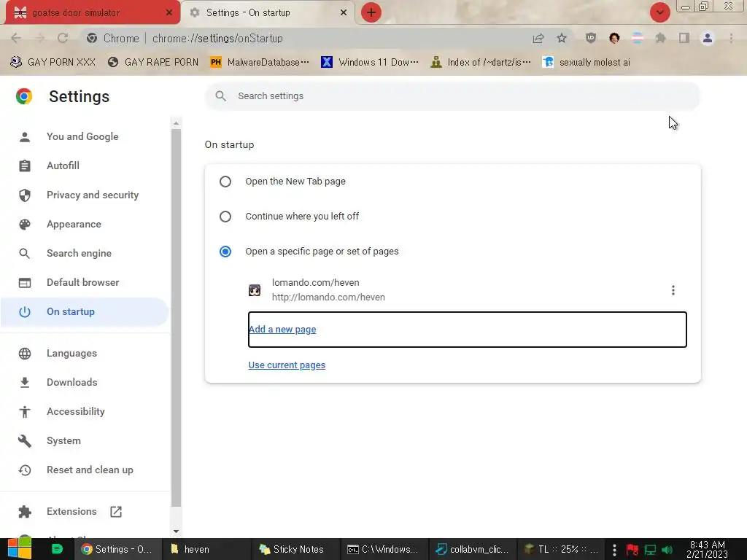Open more actions for lomando.com/heven entry
Image resolution: width=747 pixels, height=560 pixels.
pos(673,290)
